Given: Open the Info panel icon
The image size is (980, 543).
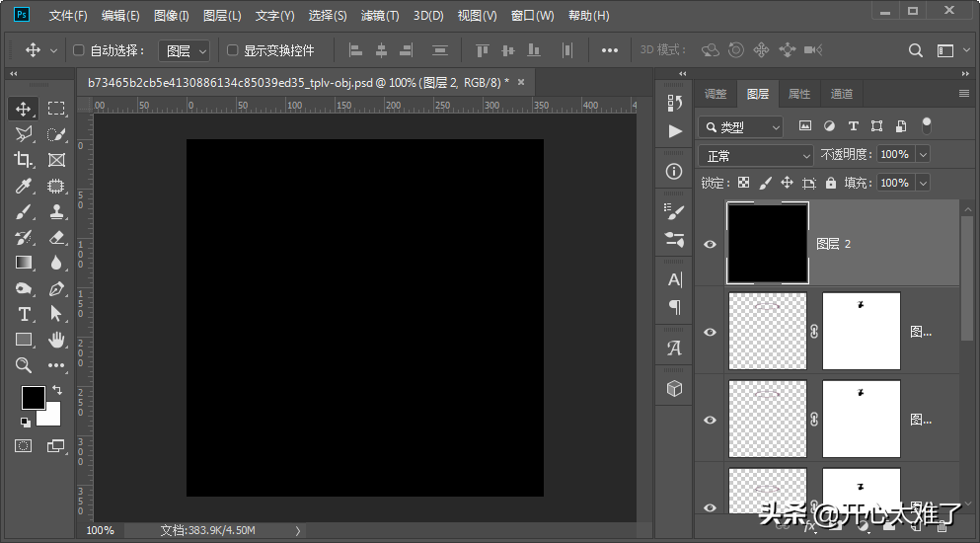Looking at the screenshot, I should (674, 172).
